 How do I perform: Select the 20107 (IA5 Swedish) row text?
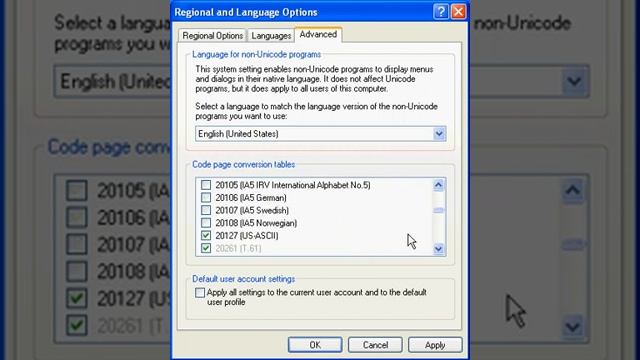[252, 210]
